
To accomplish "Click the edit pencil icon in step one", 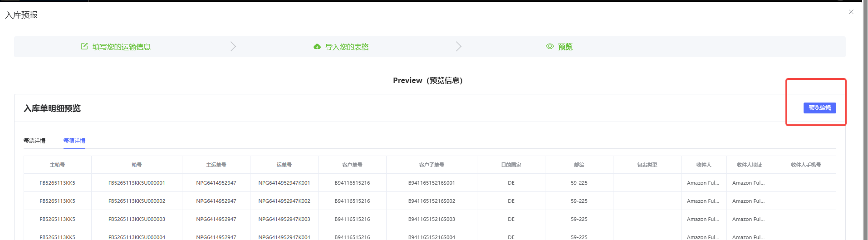I will 84,46.
